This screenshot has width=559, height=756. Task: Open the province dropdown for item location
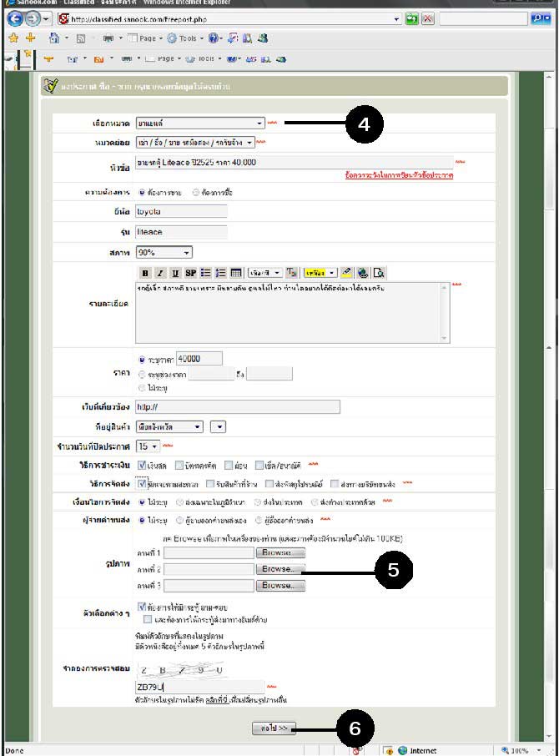click(x=169, y=426)
